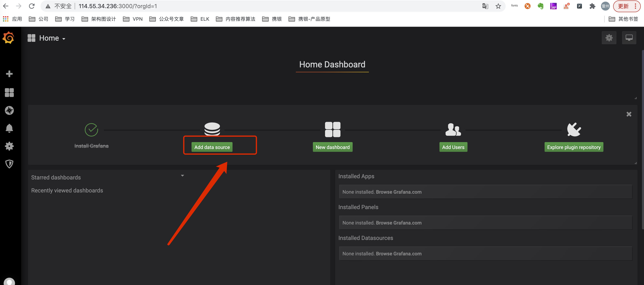
Task: Click the New dashboard button
Action: coord(332,147)
